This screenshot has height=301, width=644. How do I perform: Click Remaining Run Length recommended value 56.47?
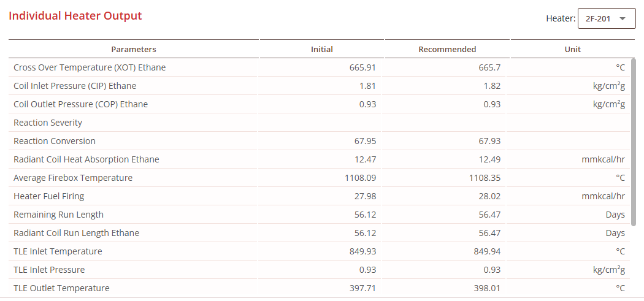[489, 215]
